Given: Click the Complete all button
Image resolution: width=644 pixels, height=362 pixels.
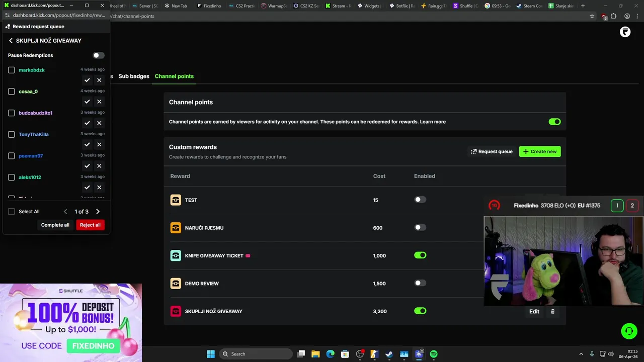Looking at the screenshot, I should tap(55, 225).
